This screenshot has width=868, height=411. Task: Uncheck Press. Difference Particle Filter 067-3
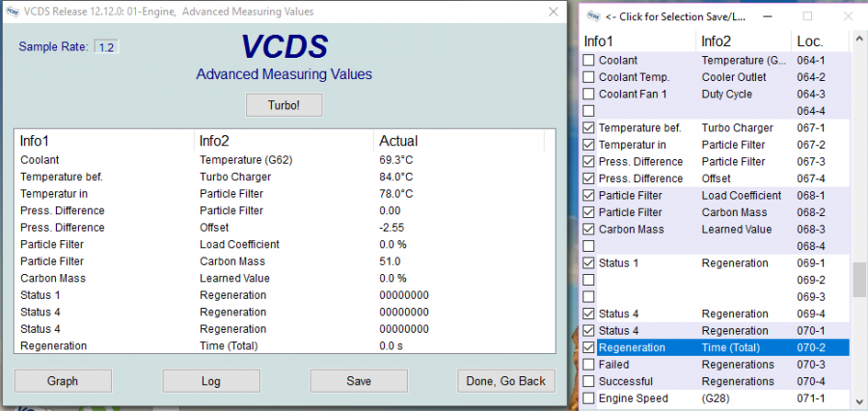click(x=589, y=162)
